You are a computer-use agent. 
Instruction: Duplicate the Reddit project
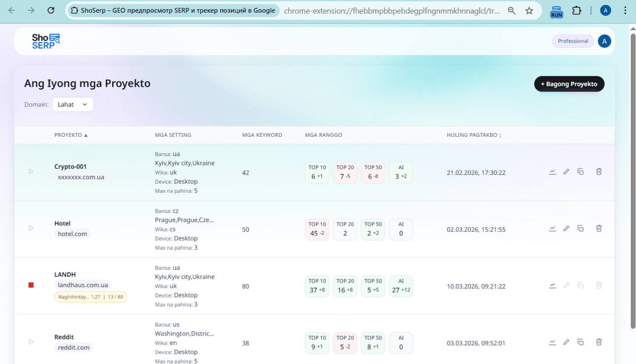tap(580, 342)
